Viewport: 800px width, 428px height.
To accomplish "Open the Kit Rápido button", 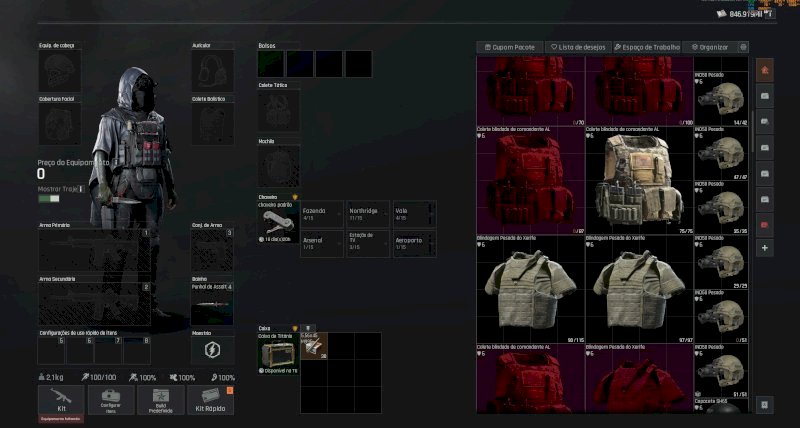I will (x=211, y=400).
